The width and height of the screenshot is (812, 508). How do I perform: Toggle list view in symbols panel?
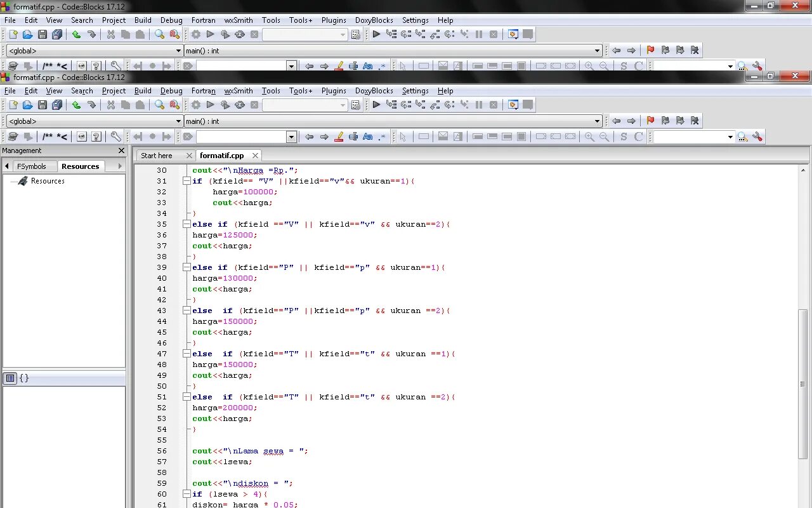(x=10, y=378)
